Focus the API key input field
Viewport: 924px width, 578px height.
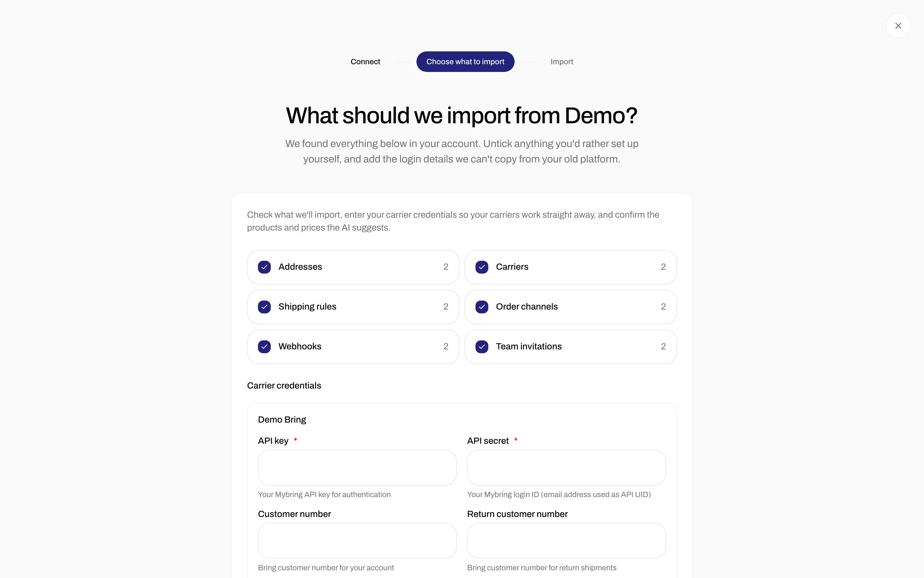tap(357, 468)
